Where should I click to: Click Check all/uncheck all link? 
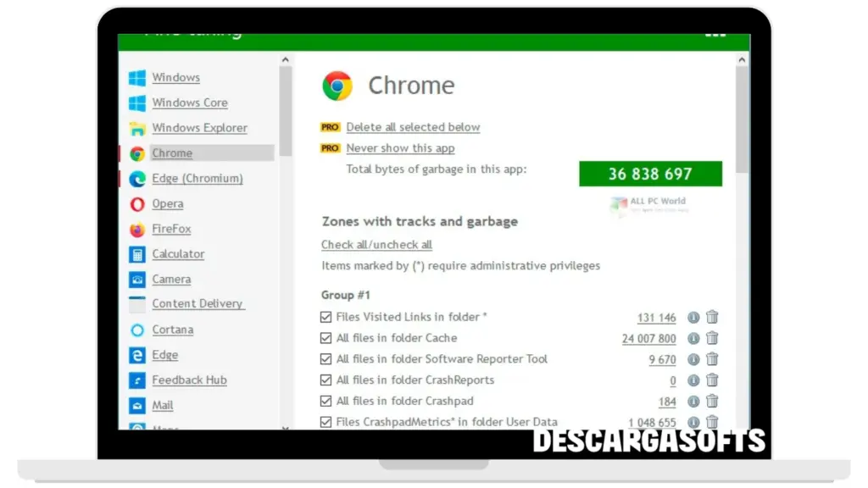click(376, 245)
